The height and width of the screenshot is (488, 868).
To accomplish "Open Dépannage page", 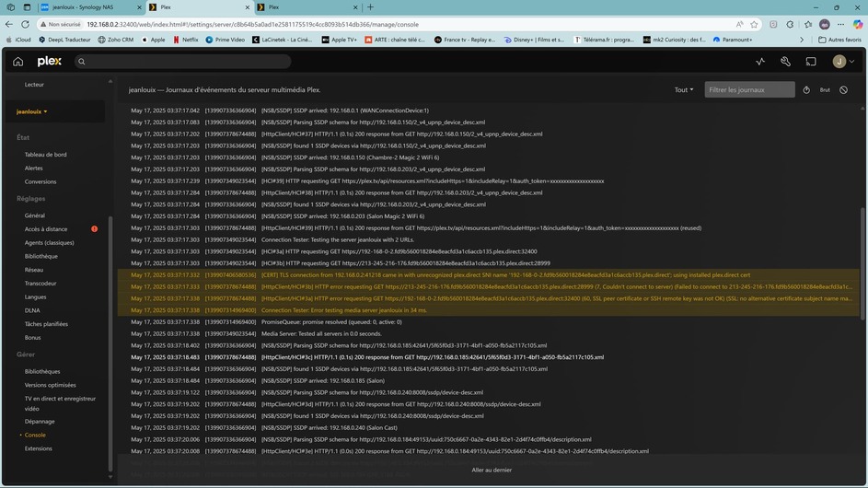I will point(40,422).
